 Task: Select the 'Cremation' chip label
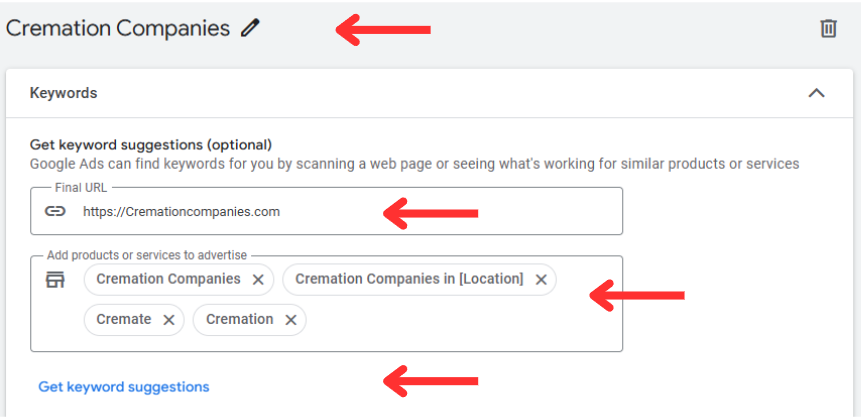pyautogui.click(x=239, y=319)
